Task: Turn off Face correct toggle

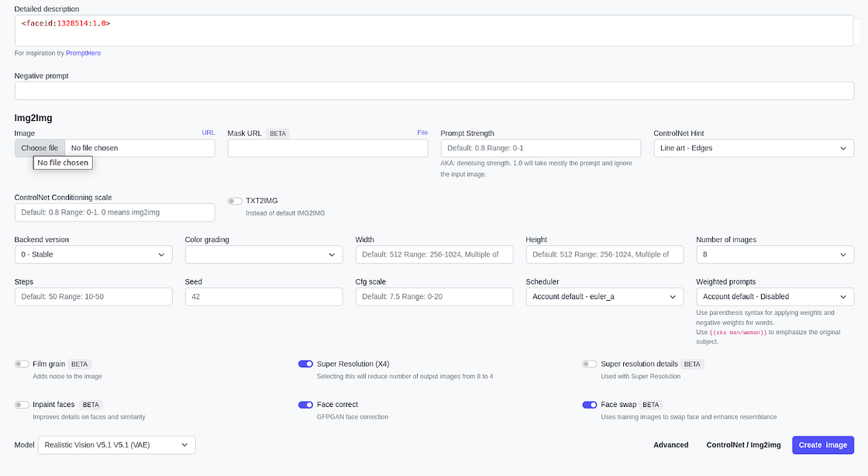Action: pyautogui.click(x=305, y=405)
